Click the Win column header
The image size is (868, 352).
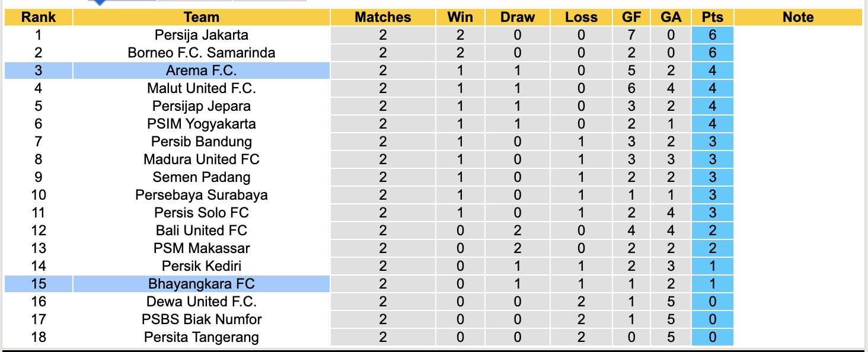click(x=460, y=17)
